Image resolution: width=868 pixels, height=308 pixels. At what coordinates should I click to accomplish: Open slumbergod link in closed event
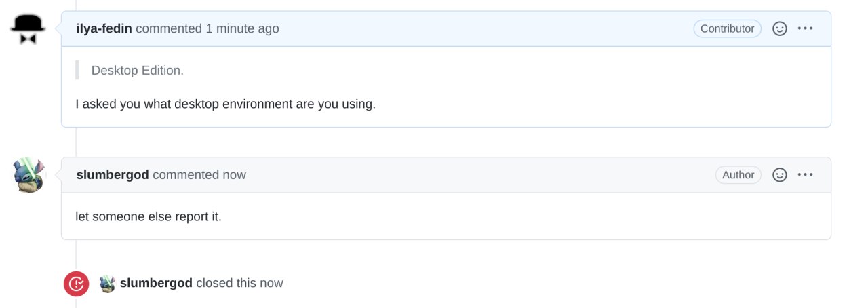click(x=156, y=283)
